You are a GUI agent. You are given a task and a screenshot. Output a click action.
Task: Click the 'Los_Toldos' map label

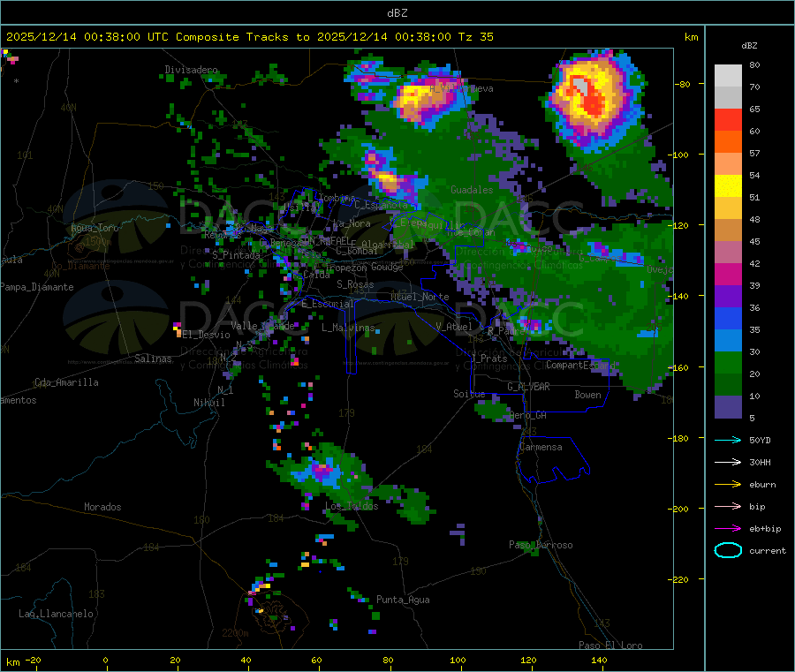(x=352, y=506)
